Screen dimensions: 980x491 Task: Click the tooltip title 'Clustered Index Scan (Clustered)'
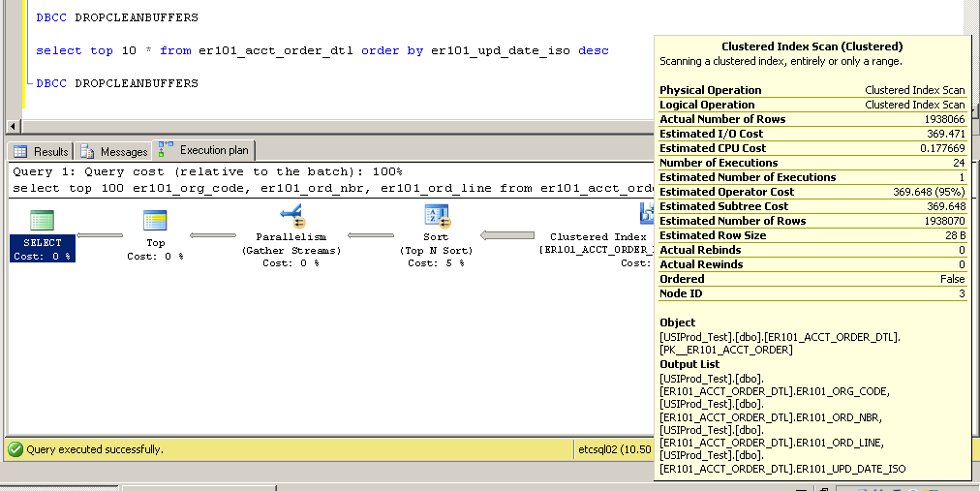[812, 46]
